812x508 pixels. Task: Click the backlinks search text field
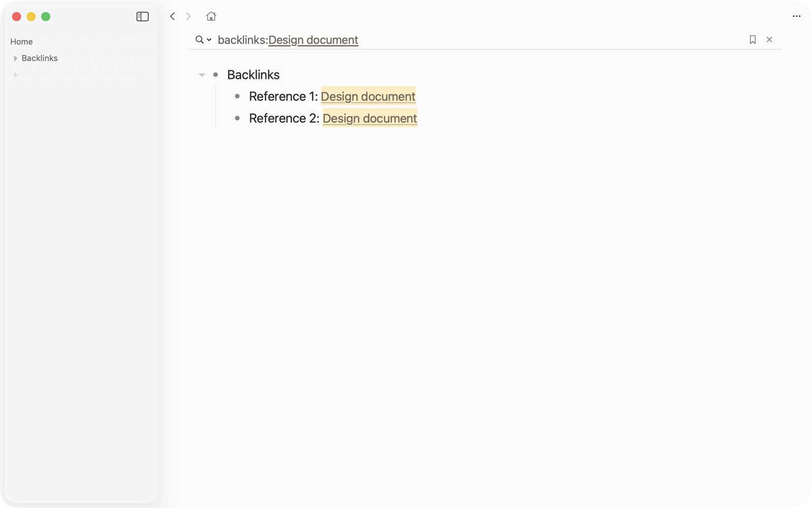(x=477, y=40)
